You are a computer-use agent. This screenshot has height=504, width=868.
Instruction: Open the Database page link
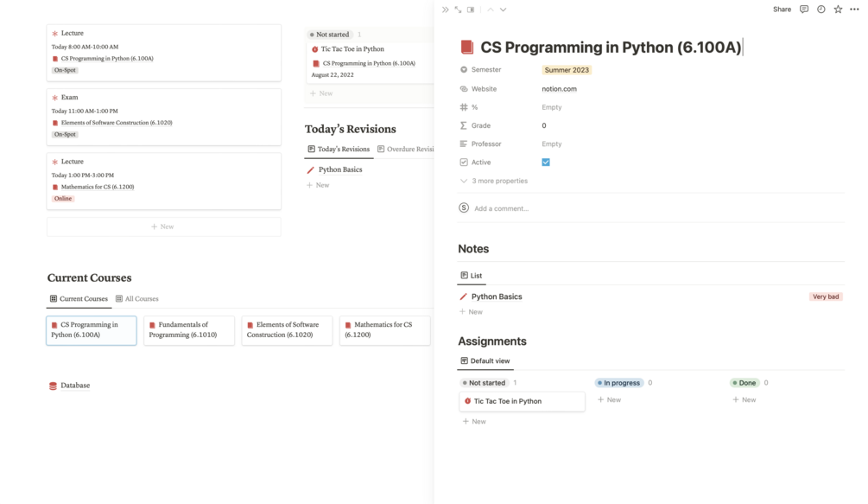tap(75, 386)
